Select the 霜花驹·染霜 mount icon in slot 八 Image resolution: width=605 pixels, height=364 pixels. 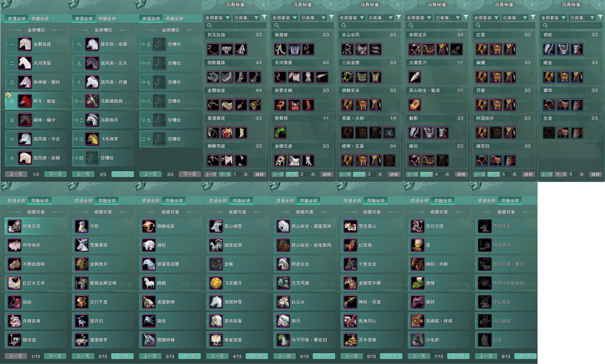(92, 44)
